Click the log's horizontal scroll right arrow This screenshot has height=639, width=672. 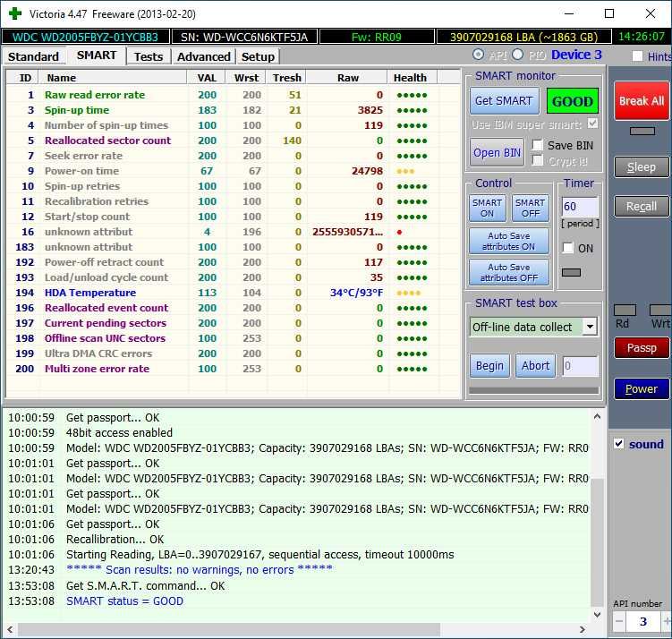pos(582,629)
